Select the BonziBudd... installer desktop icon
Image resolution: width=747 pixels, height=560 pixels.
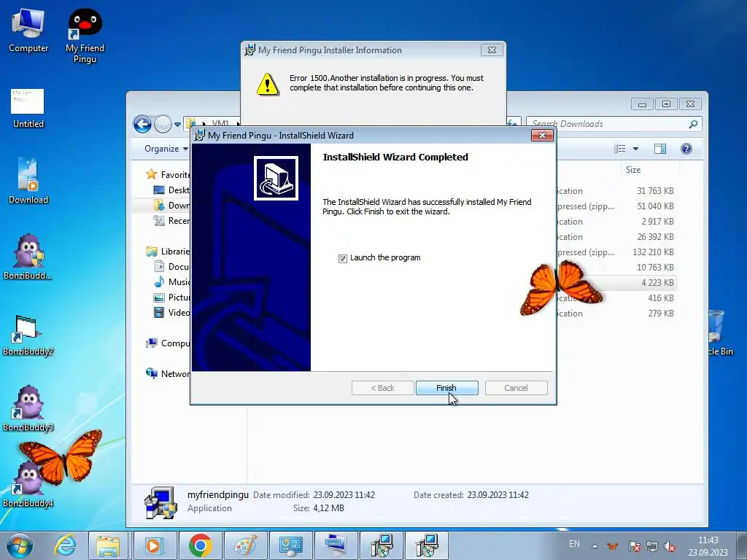pyautogui.click(x=28, y=256)
